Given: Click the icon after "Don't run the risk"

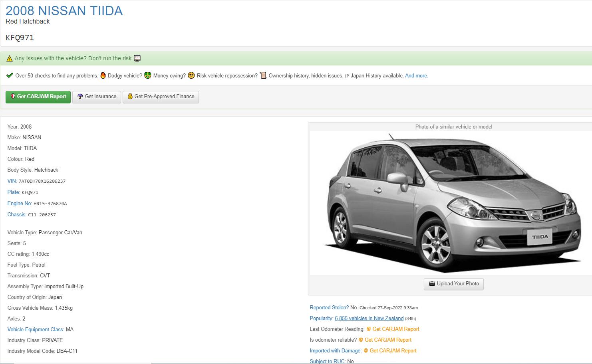Looking at the screenshot, I should (137, 58).
